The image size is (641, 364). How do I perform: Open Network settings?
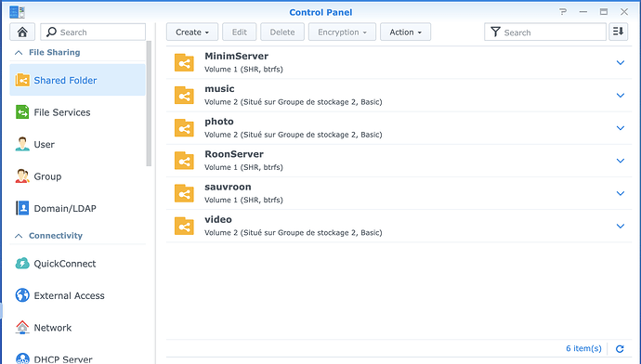coord(77,328)
